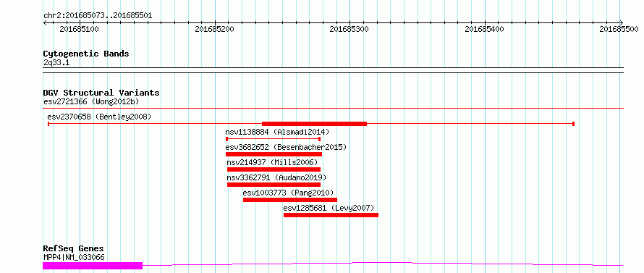Click ruler position 201685200
The image size is (644, 273).
214,30
